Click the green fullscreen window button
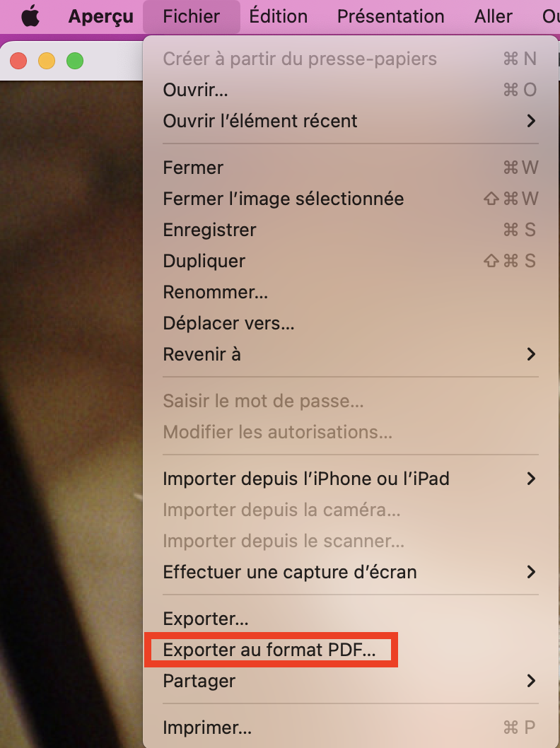 pyautogui.click(x=75, y=61)
